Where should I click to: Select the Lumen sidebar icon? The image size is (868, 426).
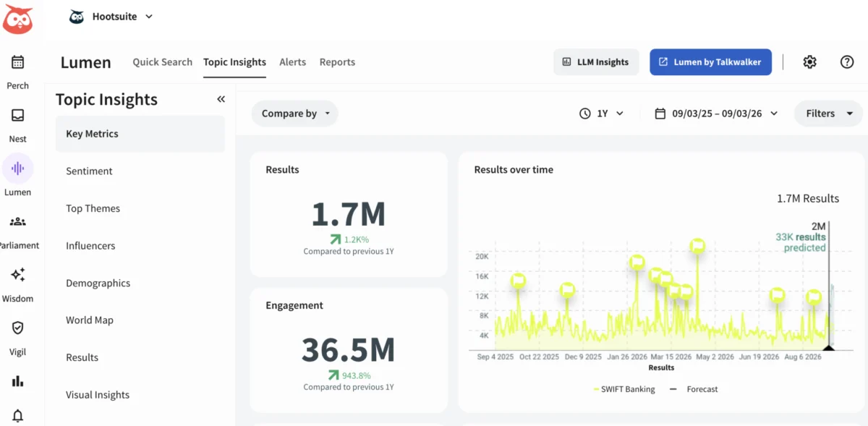tap(17, 169)
